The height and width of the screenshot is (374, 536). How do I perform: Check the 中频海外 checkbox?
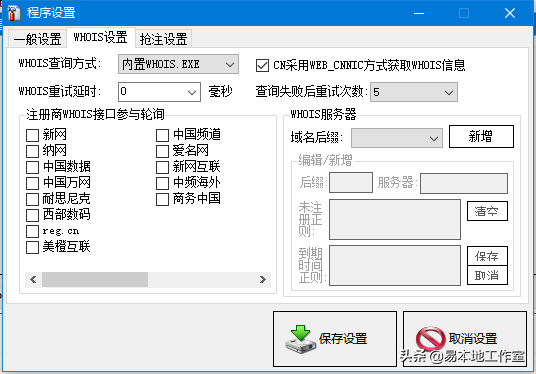point(162,183)
